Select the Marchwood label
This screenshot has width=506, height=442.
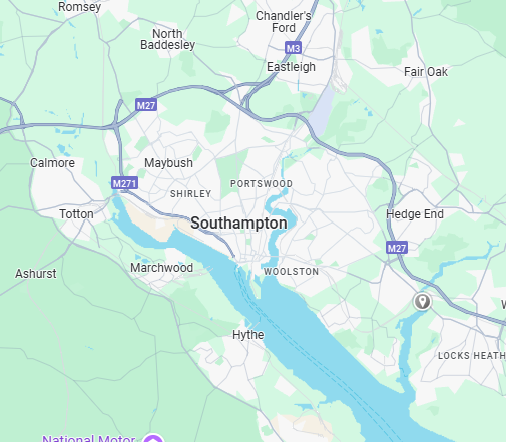162,268
